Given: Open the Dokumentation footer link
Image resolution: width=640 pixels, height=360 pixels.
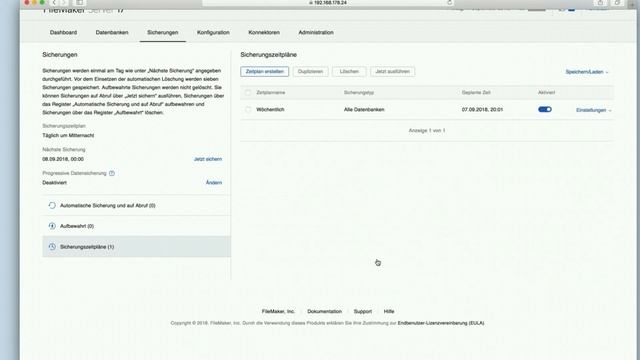Looking at the screenshot, I should pos(324,311).
